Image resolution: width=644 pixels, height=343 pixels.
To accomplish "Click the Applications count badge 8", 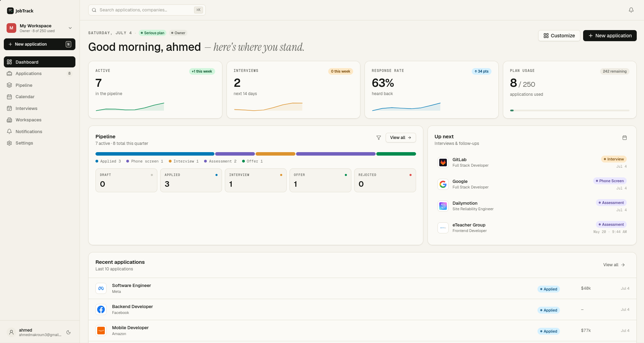I will point(70,74).
